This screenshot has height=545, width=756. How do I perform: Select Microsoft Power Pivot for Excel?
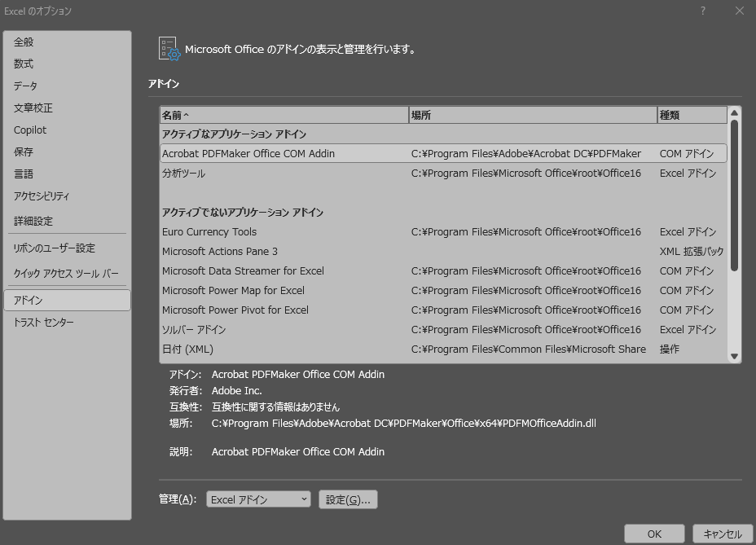(x=443, y=310)
